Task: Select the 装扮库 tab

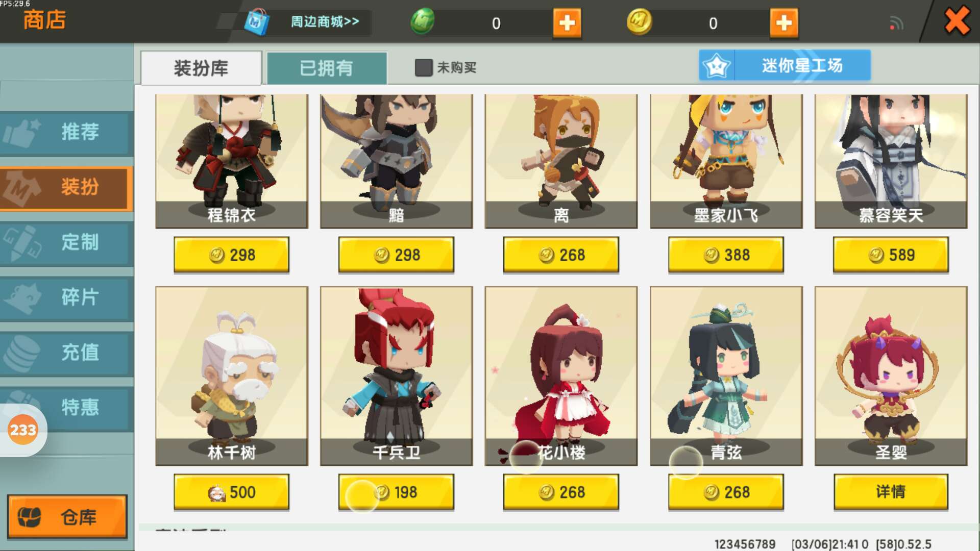Action: pos(201,68)
